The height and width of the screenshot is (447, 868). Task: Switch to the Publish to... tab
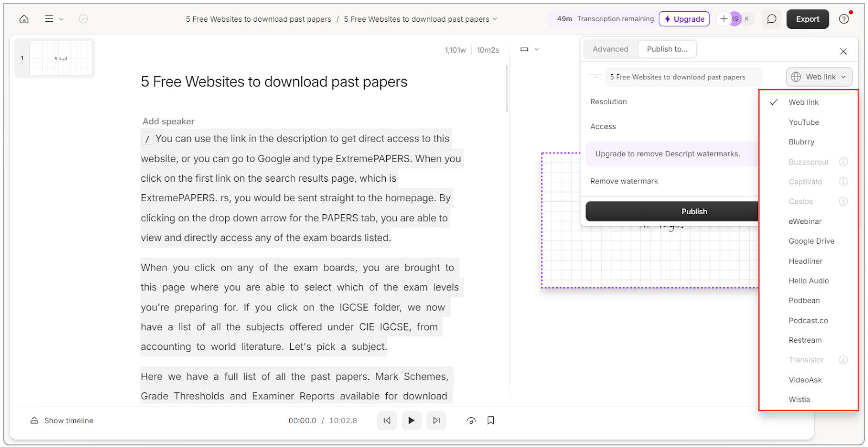click(x=667, y=49)
